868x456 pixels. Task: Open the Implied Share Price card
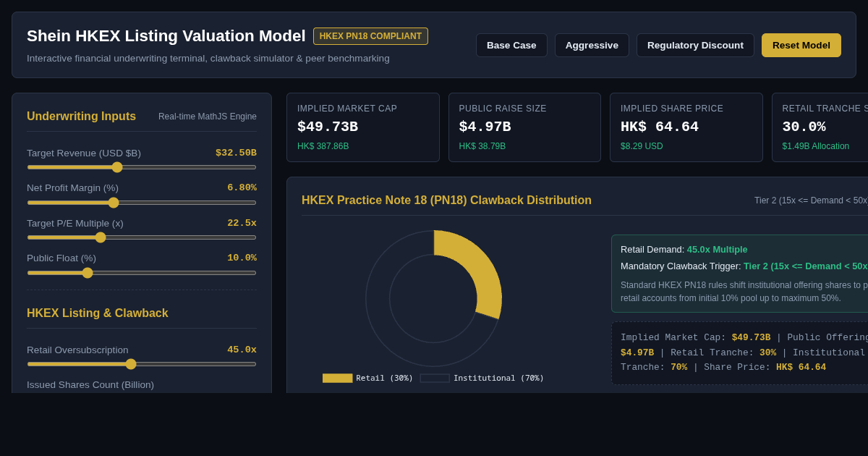686,127
